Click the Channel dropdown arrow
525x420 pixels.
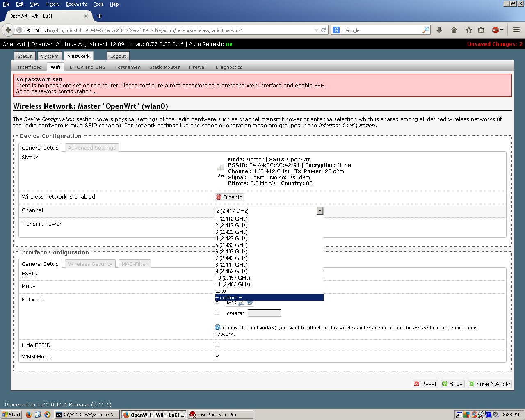[x=320, y=211]
